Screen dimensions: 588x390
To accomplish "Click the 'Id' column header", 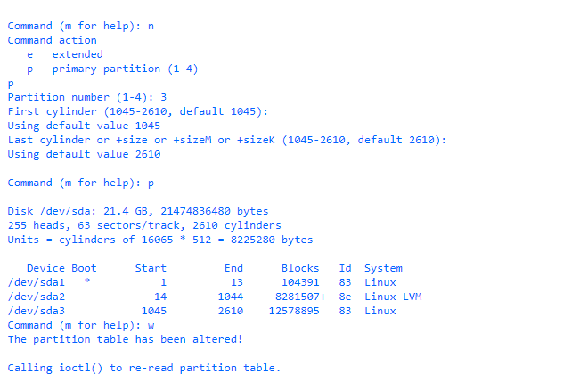I will click(x=345, y=268).
